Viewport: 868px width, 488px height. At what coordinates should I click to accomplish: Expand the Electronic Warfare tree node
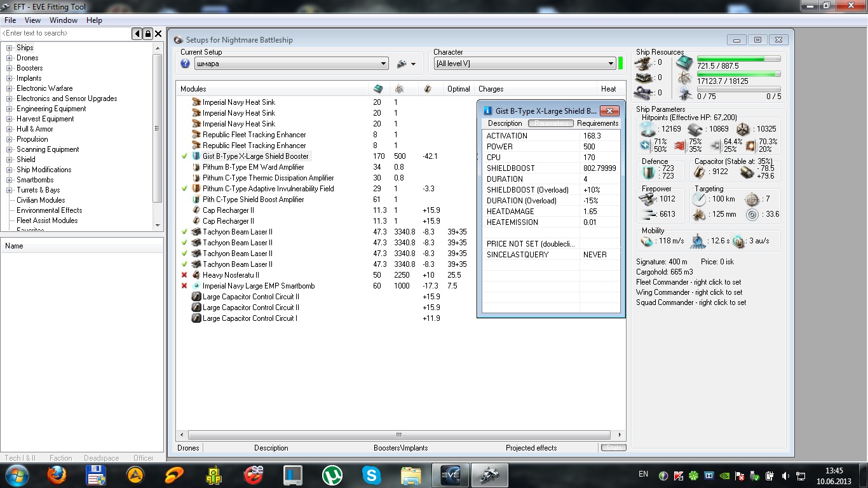10,88
